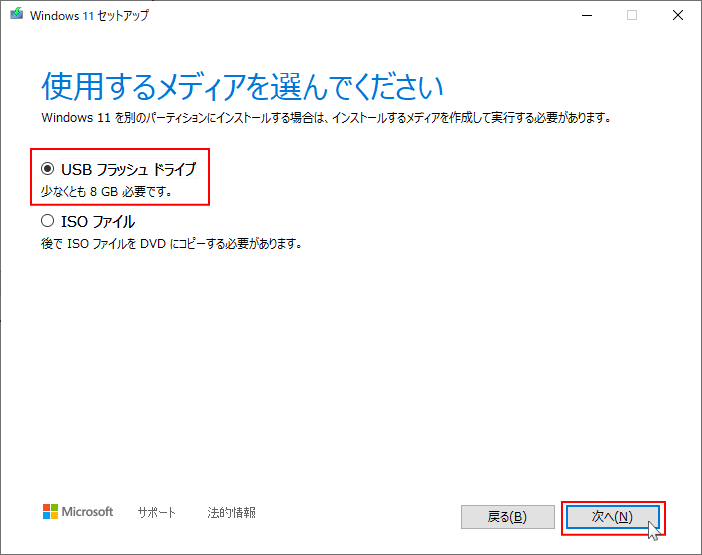This screenshot has height=555, width=702.
Task: Click the partition install instruction text
Action: [325, 118]
